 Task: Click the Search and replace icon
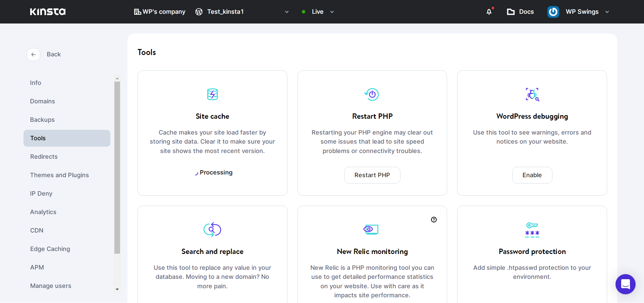[x=212, y=230]
